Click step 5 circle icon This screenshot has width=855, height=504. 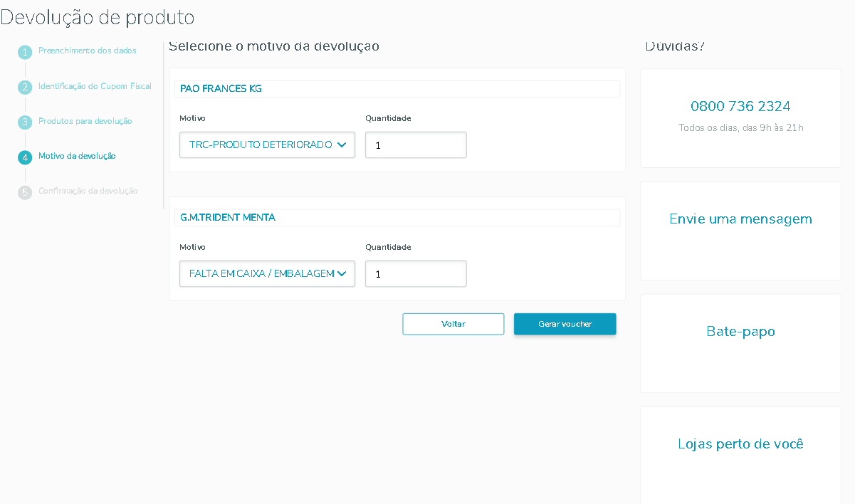pos(25,191)
